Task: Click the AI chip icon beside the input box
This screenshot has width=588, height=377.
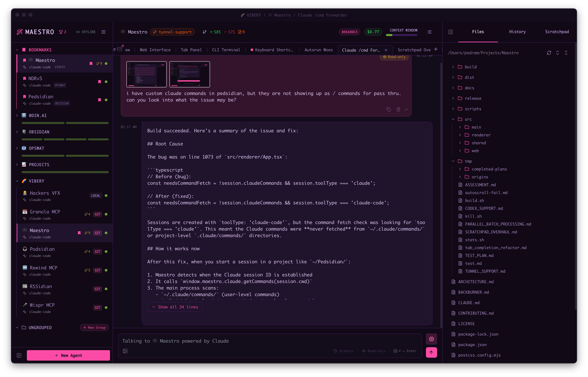Action: [x=431, y=339]
